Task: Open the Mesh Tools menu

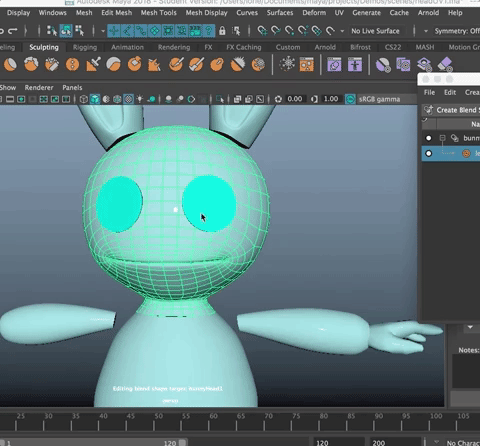Action: click(x=158, y=13)
